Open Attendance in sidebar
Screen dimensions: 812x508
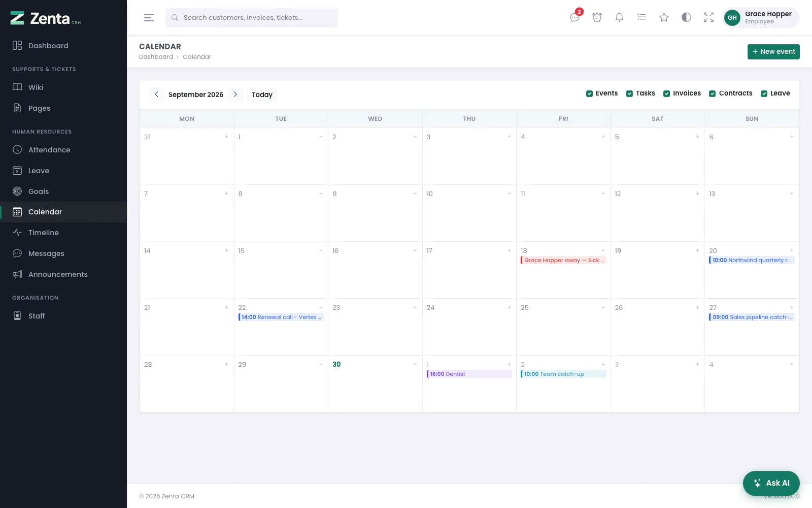click(63, 150)
